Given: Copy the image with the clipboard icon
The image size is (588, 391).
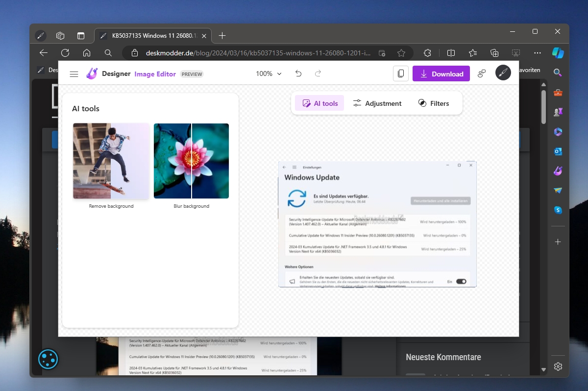Looking at the screenshot, I should (x=401, y=73).
